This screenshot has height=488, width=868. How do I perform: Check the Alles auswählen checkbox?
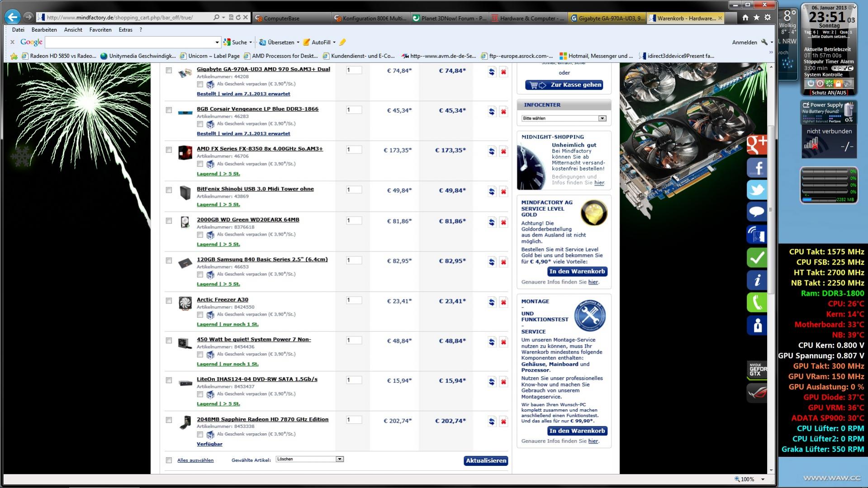coord(169,460)
